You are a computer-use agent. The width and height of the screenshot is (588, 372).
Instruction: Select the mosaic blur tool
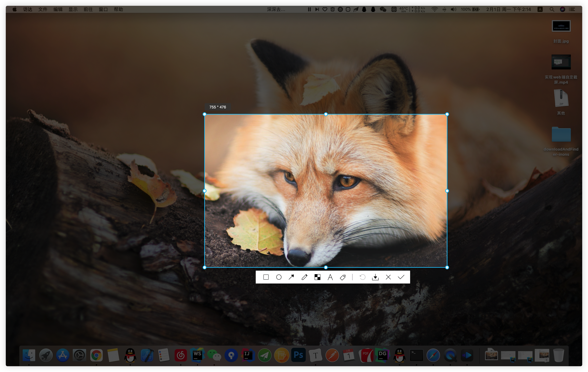(317, 277)
